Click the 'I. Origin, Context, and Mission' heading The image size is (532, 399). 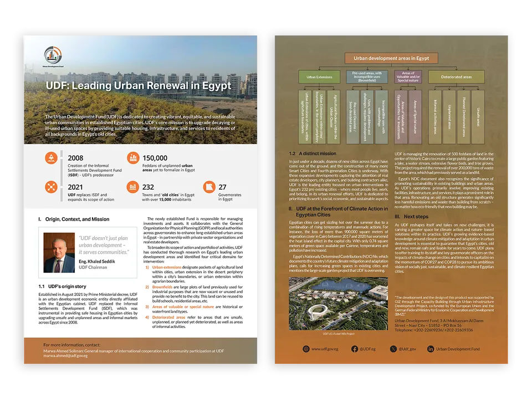click(74, 219)
